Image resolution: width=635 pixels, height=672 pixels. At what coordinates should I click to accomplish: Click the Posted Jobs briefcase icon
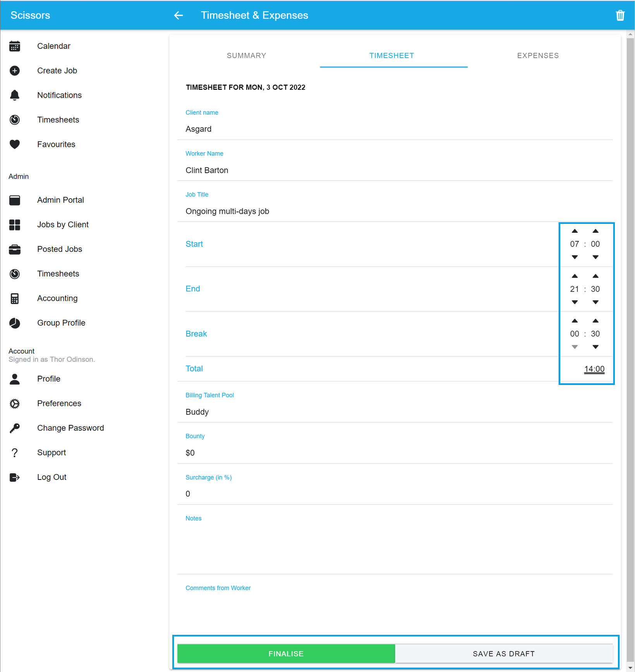pos(15,249)
